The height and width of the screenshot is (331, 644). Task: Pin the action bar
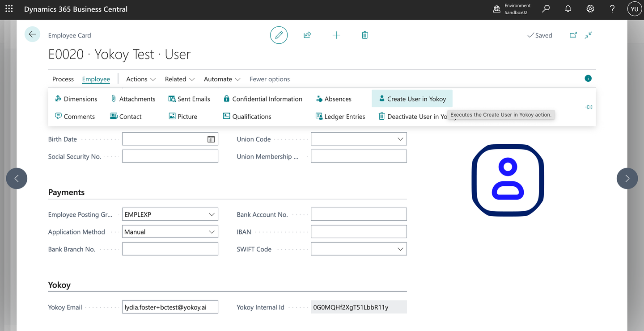click(x=589, y=107)
